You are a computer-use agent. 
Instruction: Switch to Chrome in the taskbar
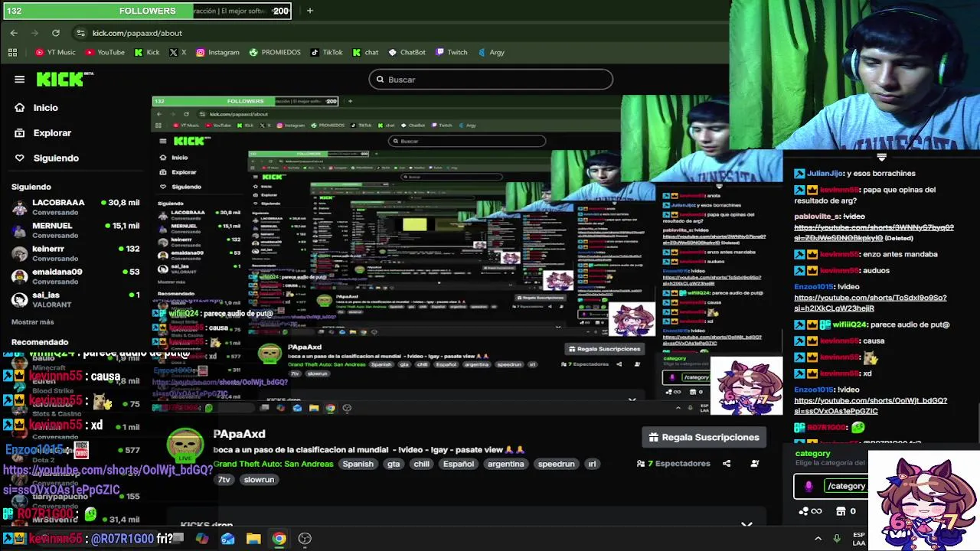279,539
